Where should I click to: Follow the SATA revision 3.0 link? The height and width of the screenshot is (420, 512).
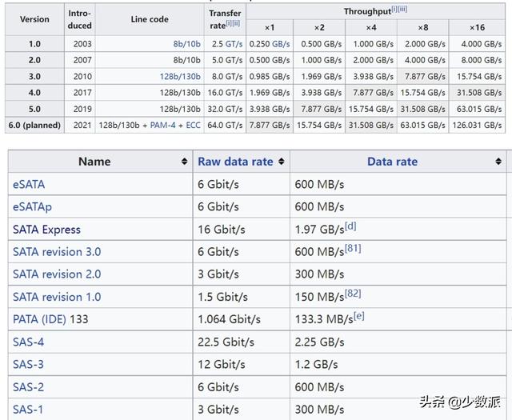[57, 251]
